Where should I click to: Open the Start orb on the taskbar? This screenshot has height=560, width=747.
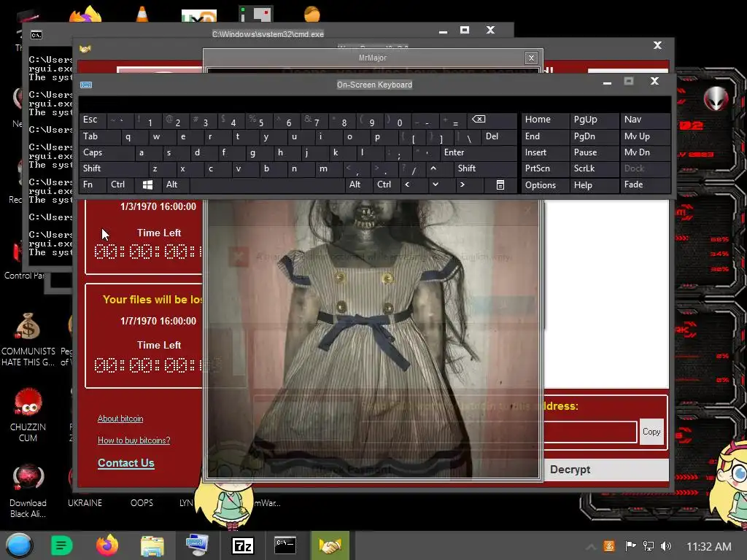[x=19, y=545]
